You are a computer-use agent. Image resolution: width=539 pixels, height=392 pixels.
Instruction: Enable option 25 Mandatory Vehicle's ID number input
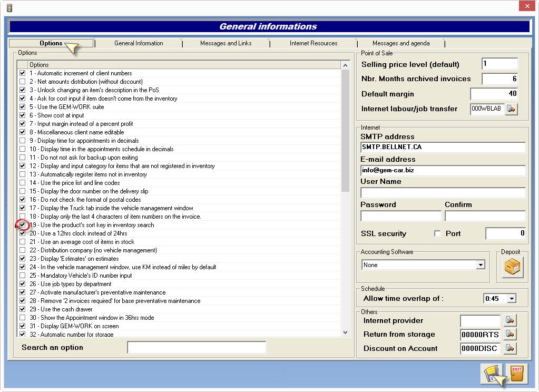pyautogui.click(x=22, y=275)
